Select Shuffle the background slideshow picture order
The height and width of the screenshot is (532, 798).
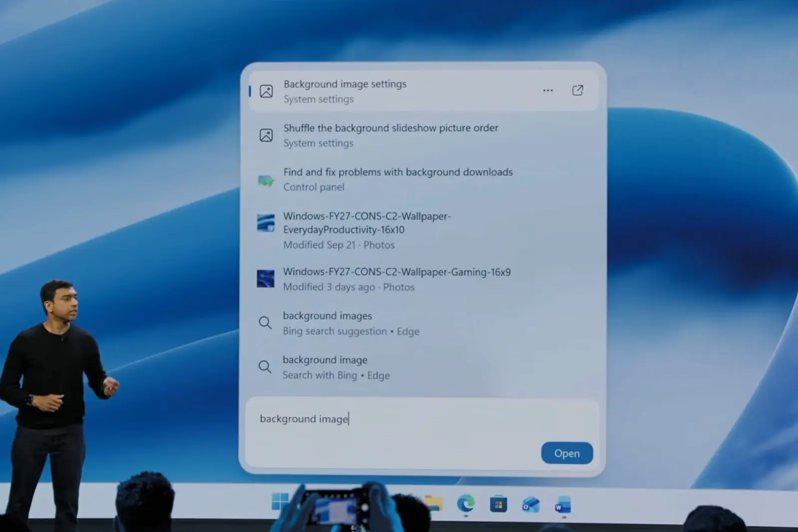click(423, 135)
